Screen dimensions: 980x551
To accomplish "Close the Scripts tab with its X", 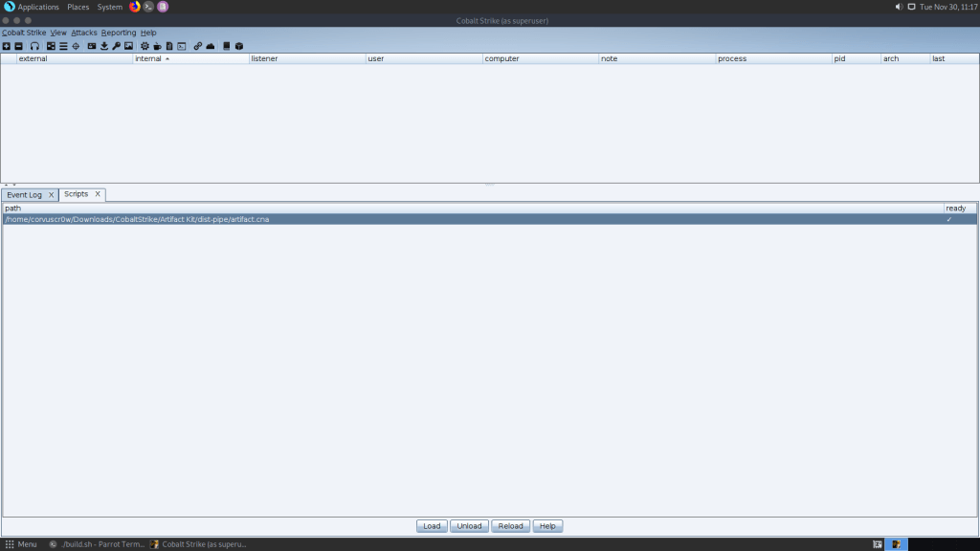I will (x=98, y=194).
